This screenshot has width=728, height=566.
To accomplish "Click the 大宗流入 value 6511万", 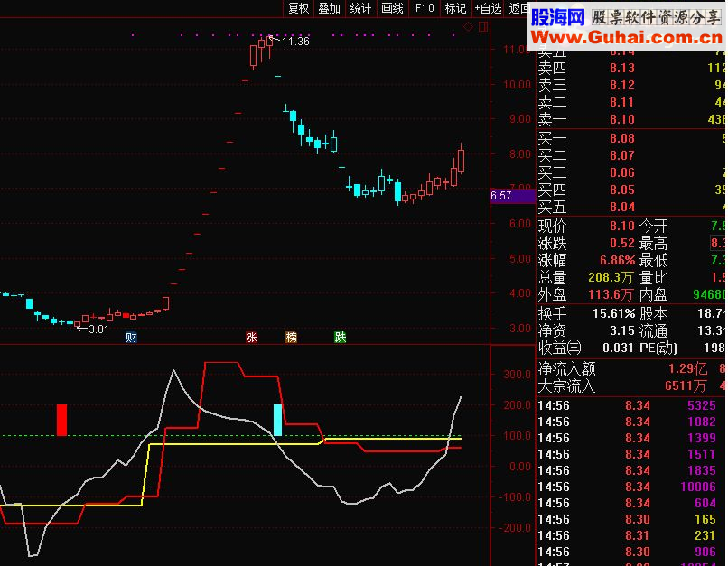I will tap(686, 386).
